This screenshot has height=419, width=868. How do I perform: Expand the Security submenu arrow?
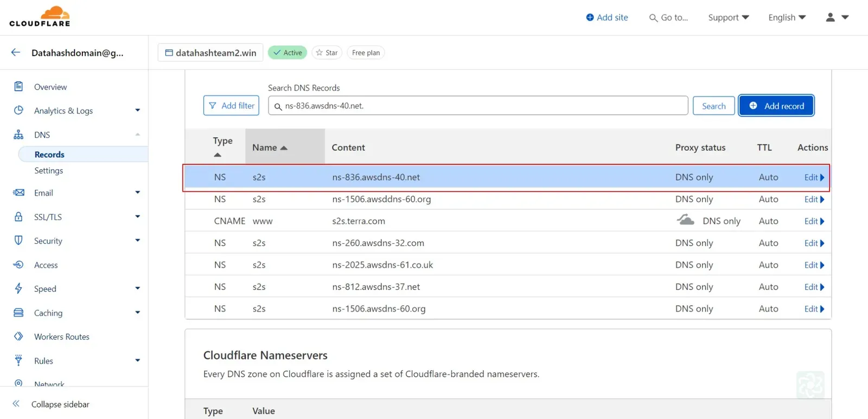(138, 240)
